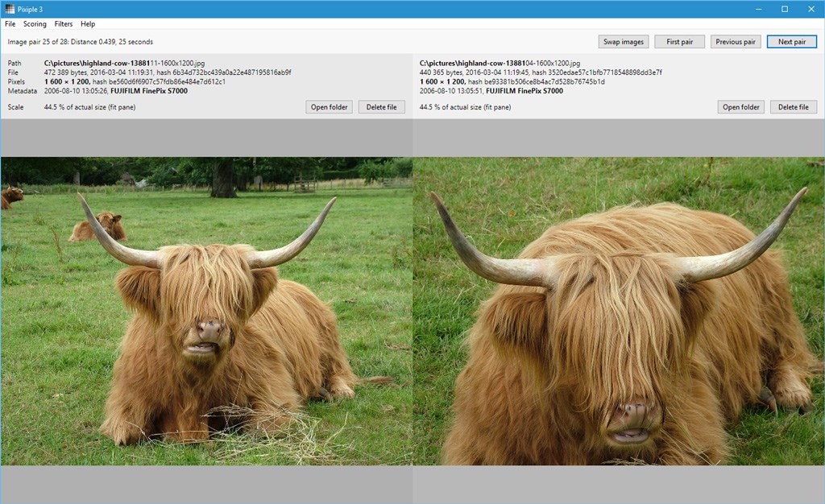Open the Help menu

(88, 23)
